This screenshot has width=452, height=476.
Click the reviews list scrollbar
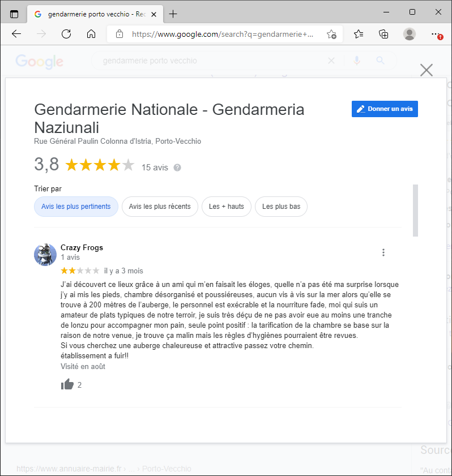click(x=415, y=211)
